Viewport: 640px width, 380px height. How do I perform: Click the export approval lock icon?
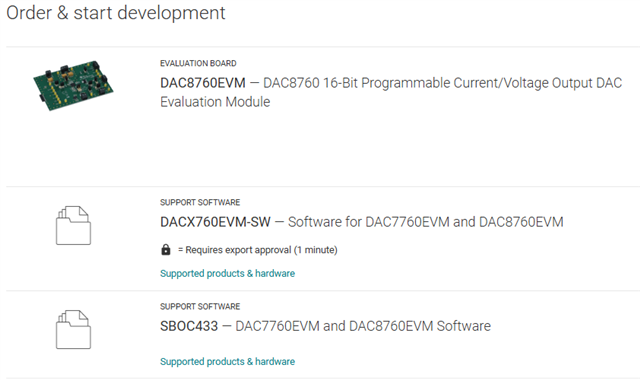coord(166,249)
